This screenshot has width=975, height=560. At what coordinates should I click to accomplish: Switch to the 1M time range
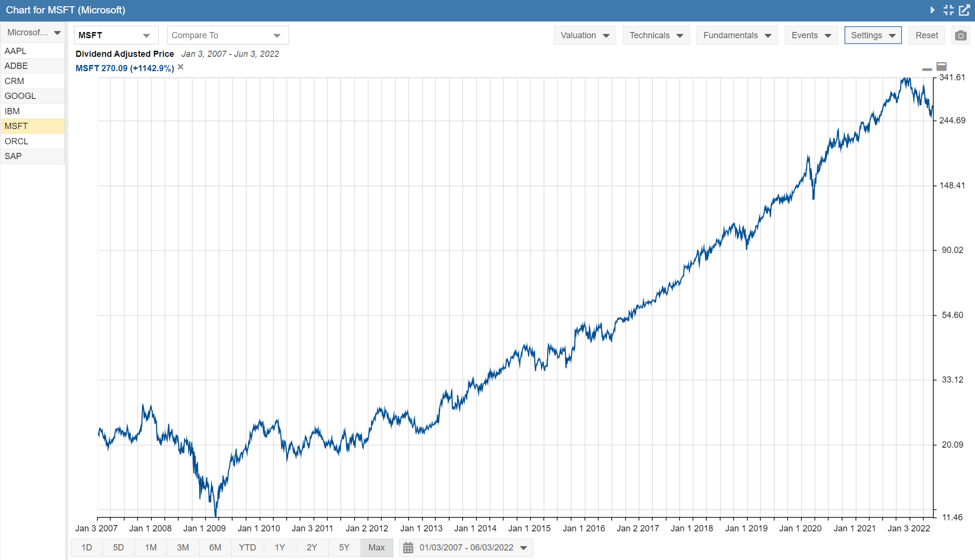(x=151, y=548)
